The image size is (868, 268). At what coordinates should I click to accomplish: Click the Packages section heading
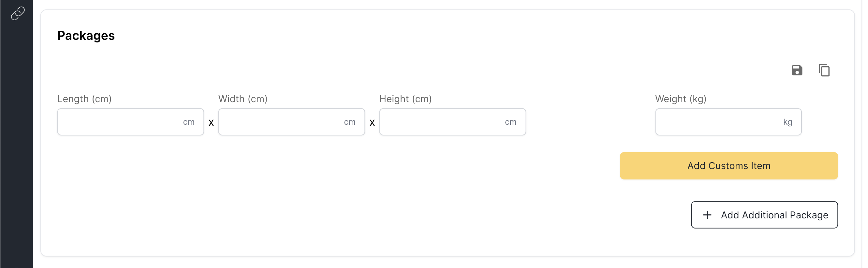pyautogui.click(x=86, y=36)
